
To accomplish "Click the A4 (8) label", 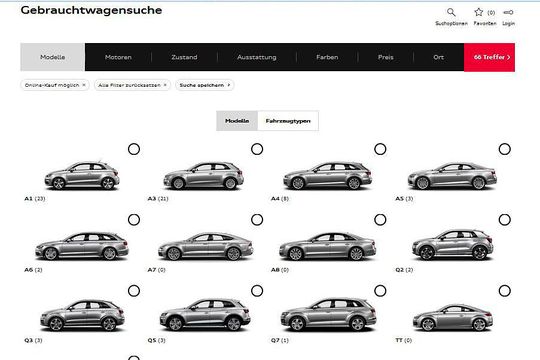I will (280, 199).
